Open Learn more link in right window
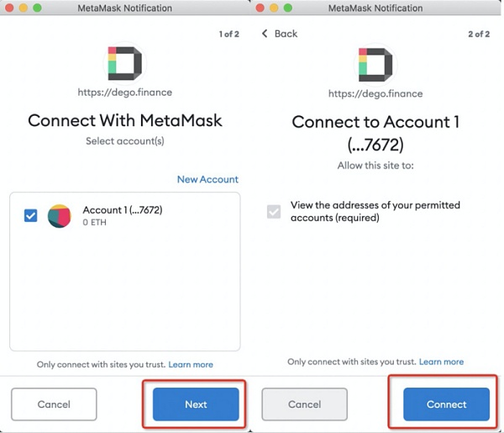 point(441,362)
